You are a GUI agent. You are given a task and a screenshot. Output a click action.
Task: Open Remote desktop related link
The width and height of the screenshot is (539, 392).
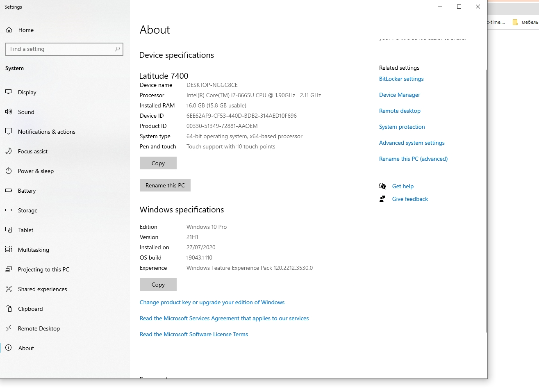click(400, 111)
